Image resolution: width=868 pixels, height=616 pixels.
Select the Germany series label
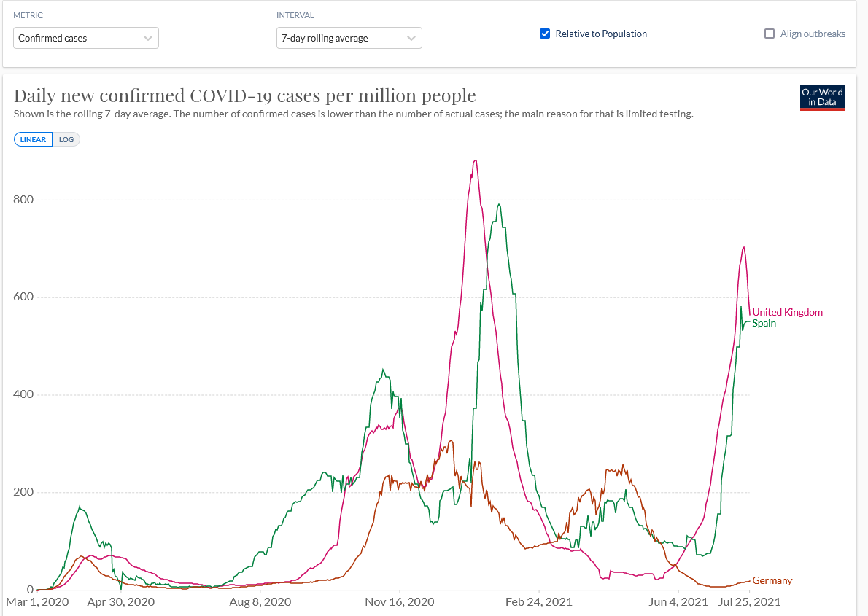[772, 581]
